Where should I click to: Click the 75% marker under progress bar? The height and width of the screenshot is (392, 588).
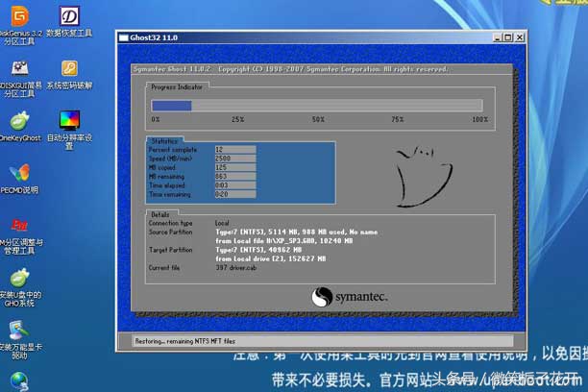(x=398, y=119)
